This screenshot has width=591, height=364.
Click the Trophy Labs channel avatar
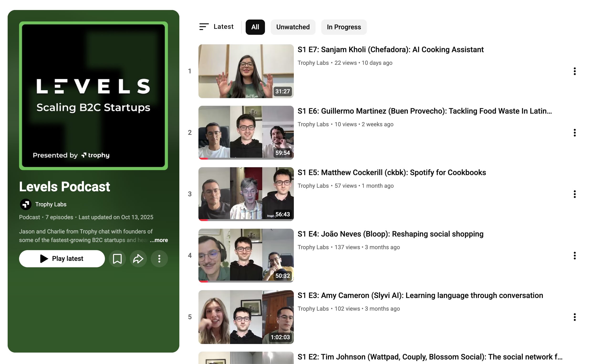click(x=26, y=204)
